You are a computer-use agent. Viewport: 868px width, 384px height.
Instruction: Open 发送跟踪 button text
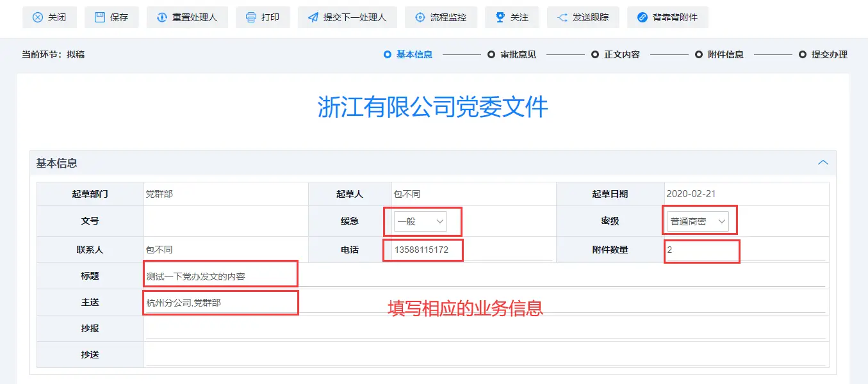(591, 17)
